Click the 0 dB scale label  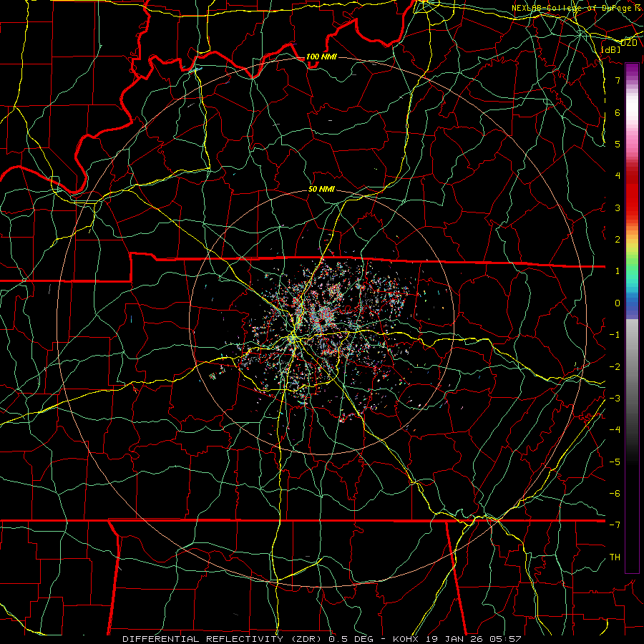click(618, 303)
